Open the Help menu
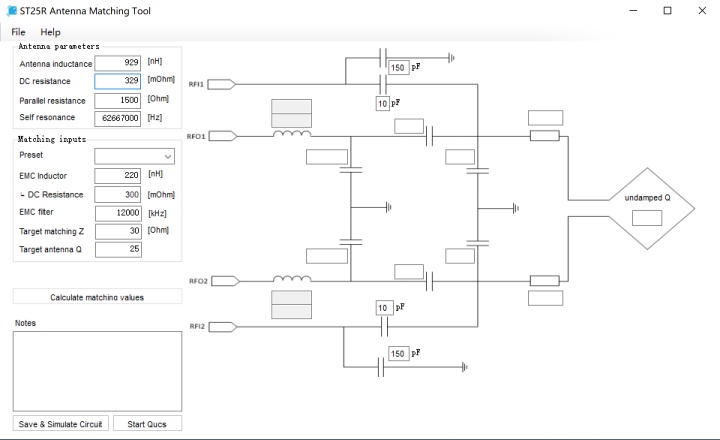This screenshot has height=440, width=720. click(x=50, y=32)
